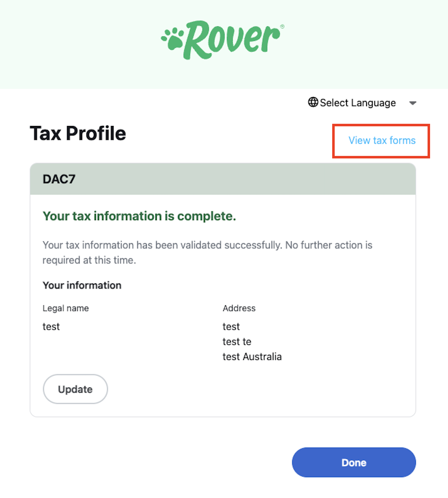Click the globe language icon

[313, 102]
